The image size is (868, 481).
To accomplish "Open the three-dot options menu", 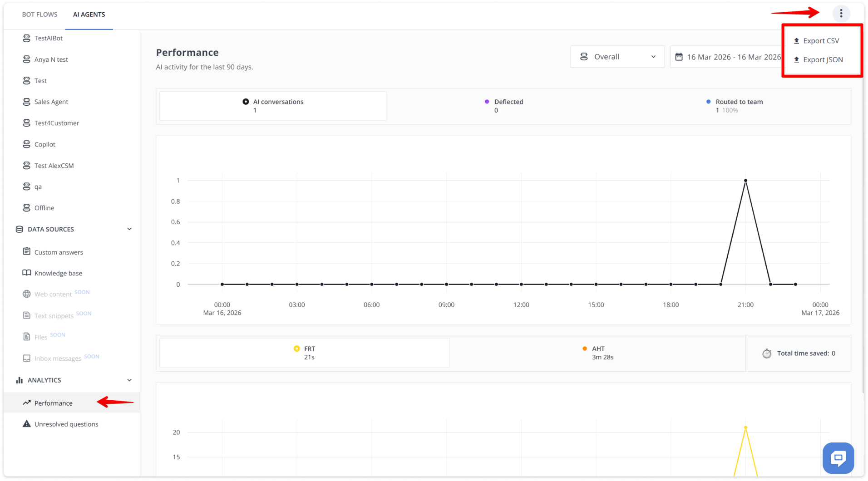I will pyautogui.click(x=841, y=13).
